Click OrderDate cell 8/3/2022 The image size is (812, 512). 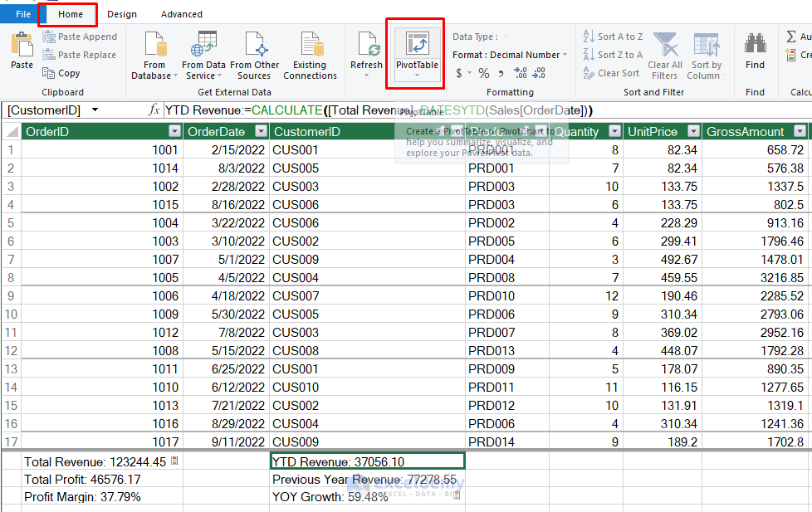226,168
